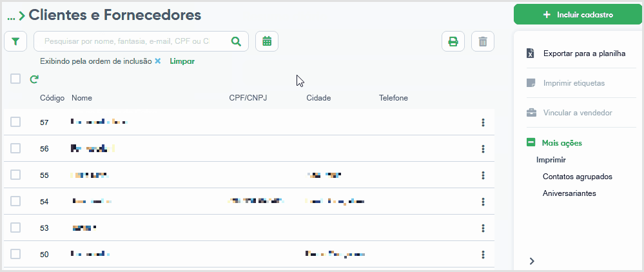Click the Mais ações label
Image resolution: width=644 pixels, height=272 pixels.
562,143
